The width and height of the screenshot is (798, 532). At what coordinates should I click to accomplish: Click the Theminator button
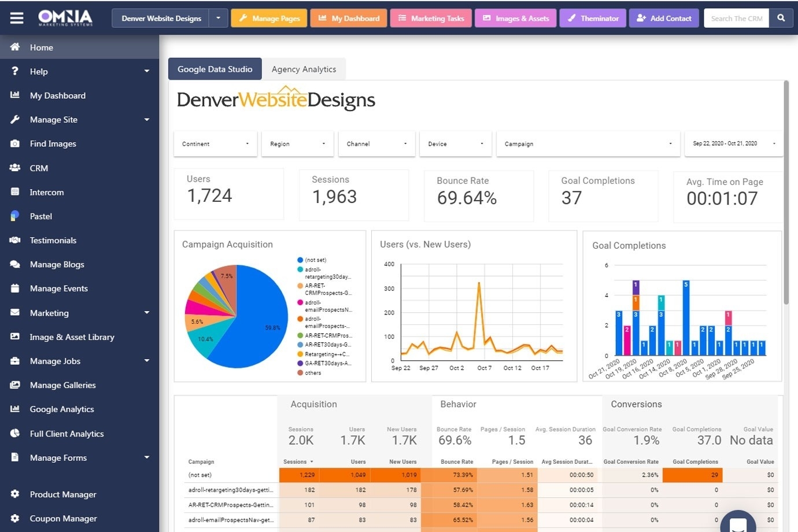[592, 18]
